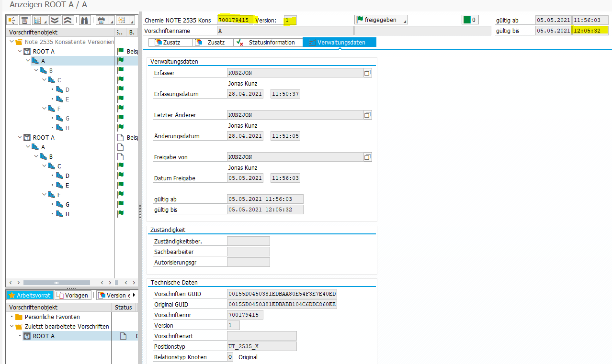Viewport: 612px width, 364px height.
Task: Select node G under the second ROOT A
Action: 67,204
